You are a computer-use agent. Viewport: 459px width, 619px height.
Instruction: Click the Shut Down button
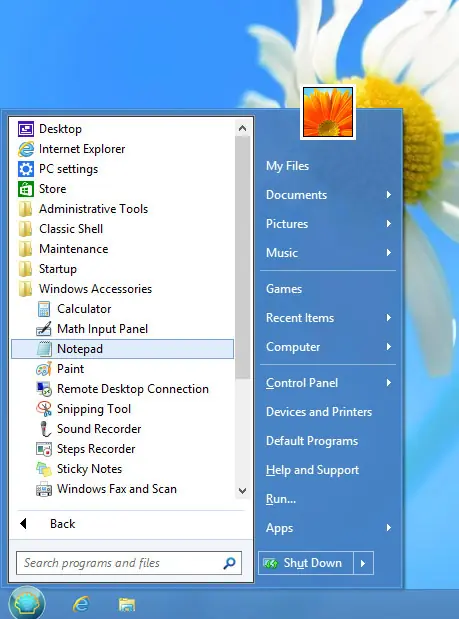click(x=306, y=563)
